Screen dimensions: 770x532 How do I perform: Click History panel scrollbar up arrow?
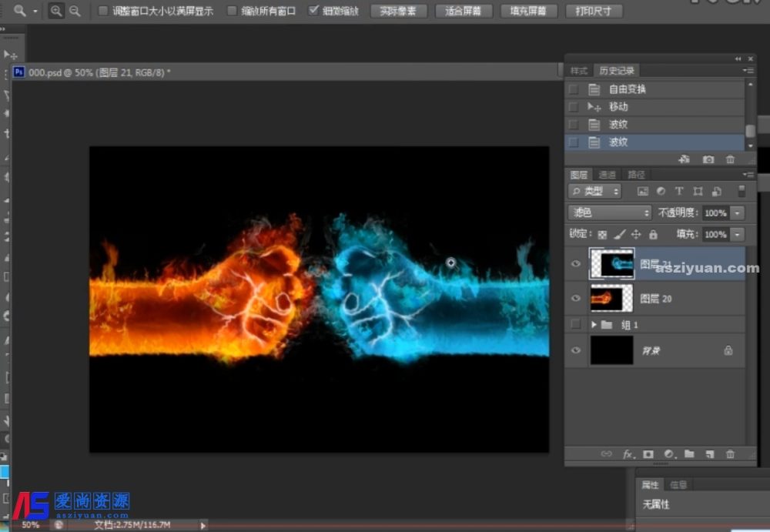pos(750,85)
